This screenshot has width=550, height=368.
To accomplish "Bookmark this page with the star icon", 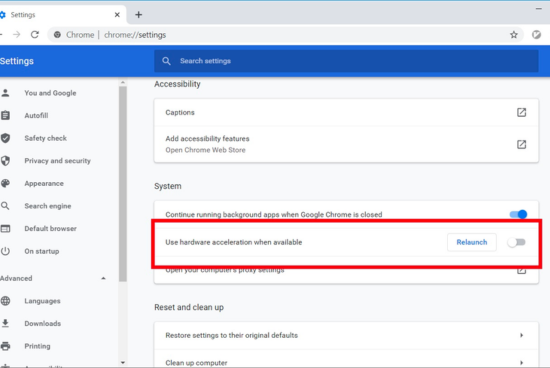I will point(514,34).
